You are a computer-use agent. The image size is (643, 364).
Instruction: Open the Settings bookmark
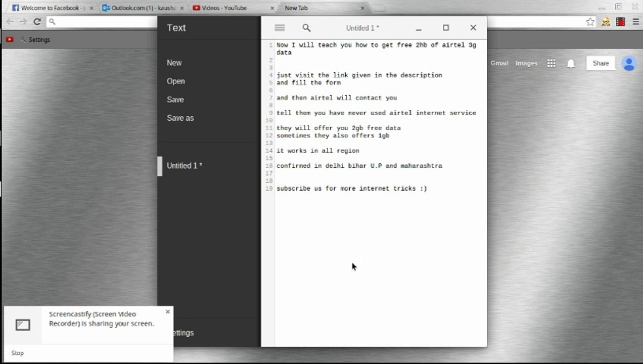coord(34,39)
